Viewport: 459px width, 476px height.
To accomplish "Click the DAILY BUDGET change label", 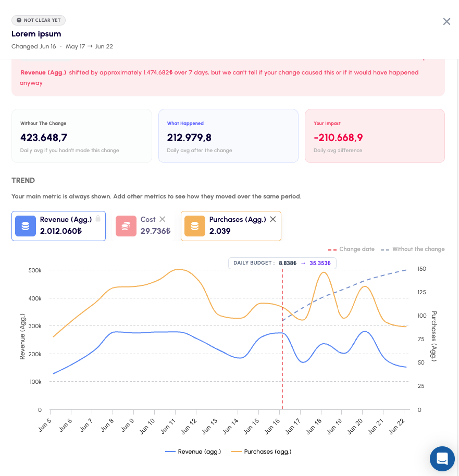I will pos(282,263).
